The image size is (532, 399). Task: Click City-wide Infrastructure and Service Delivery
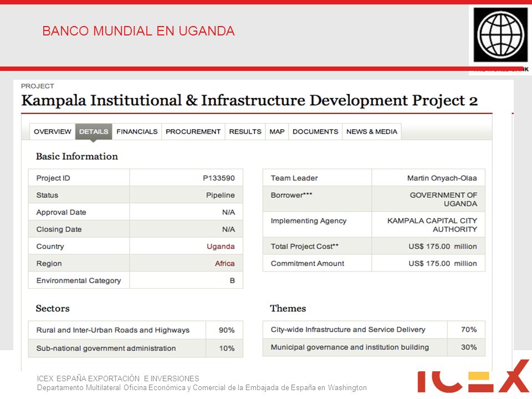[x=348, y=329]
